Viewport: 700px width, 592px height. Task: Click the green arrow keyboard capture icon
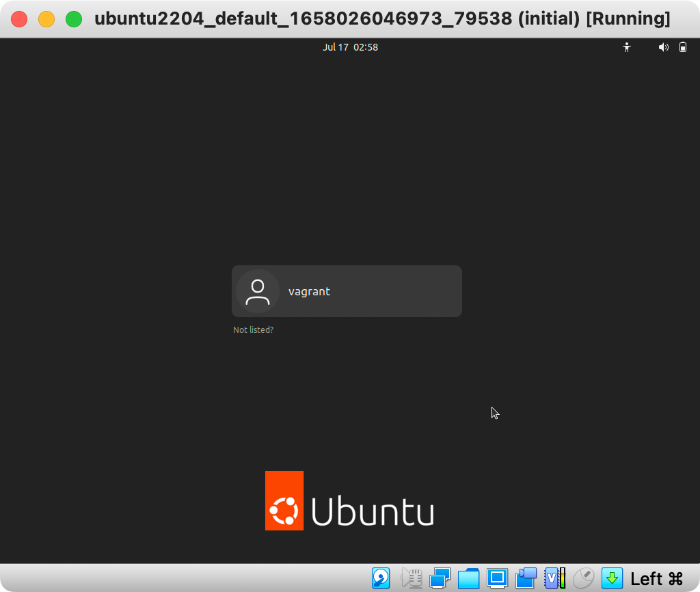pyautogui.click(x=612, y=578)
